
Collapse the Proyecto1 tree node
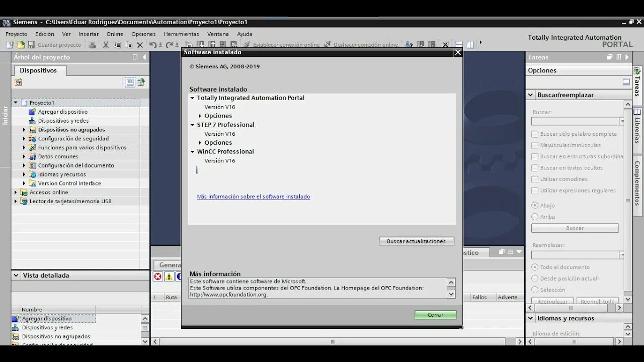tap(16, 103)
